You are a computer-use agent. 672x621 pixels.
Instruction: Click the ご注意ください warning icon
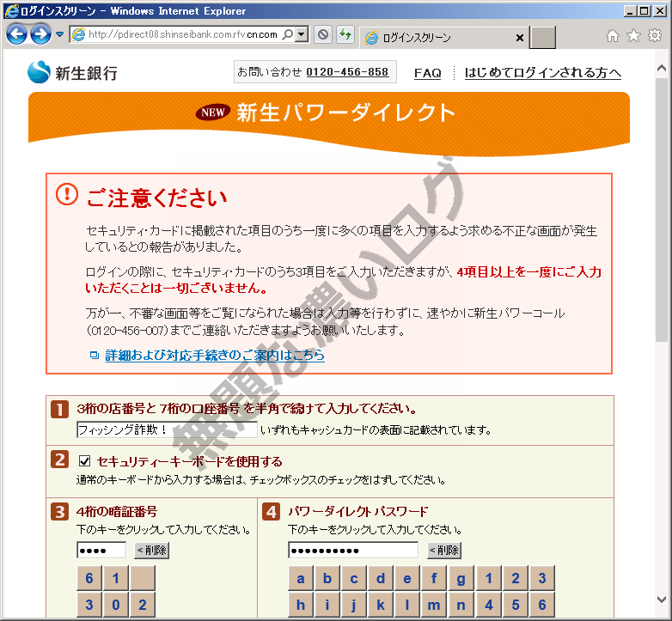pos(67,194)
